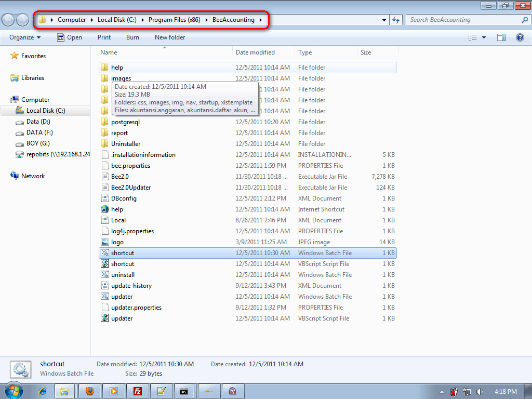
Task: Click Program Files (x86) breadcrumb segment
Action: 175,20
